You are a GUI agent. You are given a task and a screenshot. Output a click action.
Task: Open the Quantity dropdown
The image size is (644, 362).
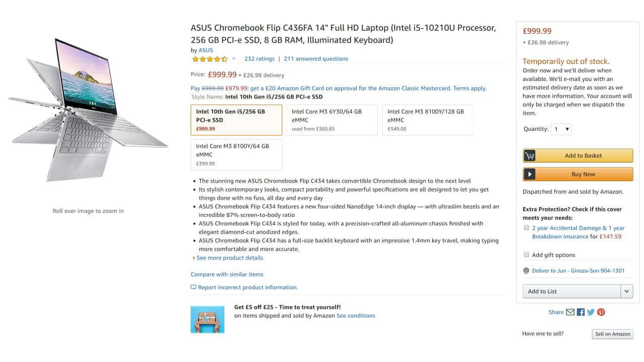pyautogui.click(x=561, y=129)
